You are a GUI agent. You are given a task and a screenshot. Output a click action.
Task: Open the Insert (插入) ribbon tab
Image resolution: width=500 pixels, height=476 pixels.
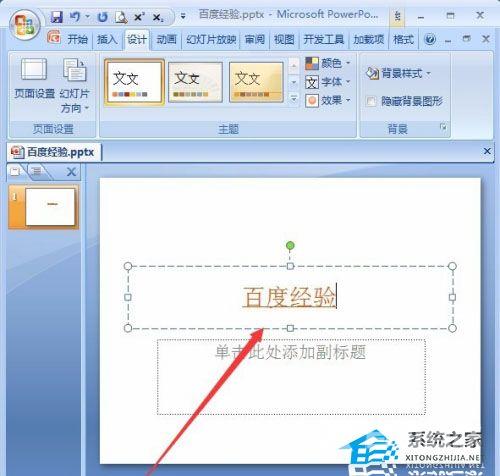coord(107,39)
